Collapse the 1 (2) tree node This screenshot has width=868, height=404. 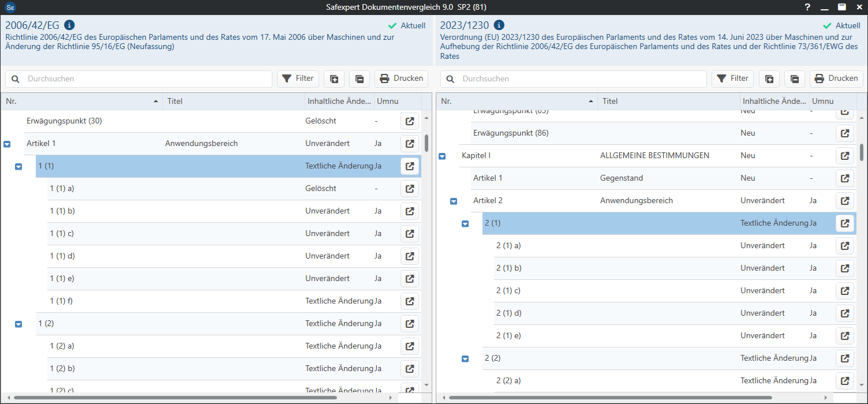18,324
